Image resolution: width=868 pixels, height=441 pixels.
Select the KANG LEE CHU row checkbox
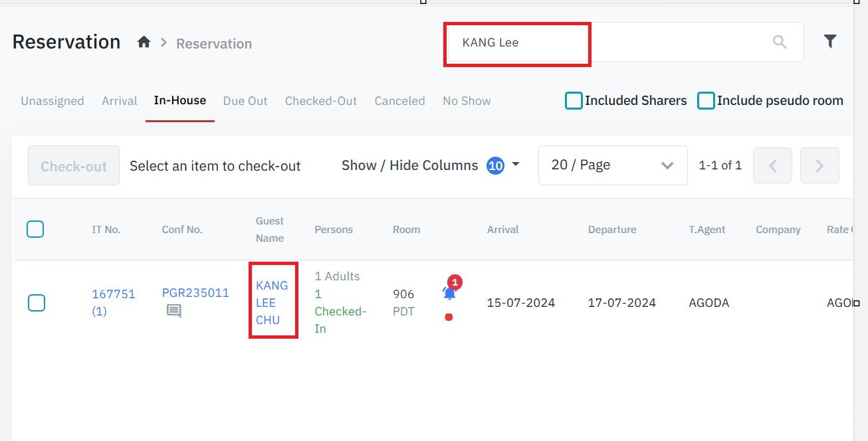37,303
